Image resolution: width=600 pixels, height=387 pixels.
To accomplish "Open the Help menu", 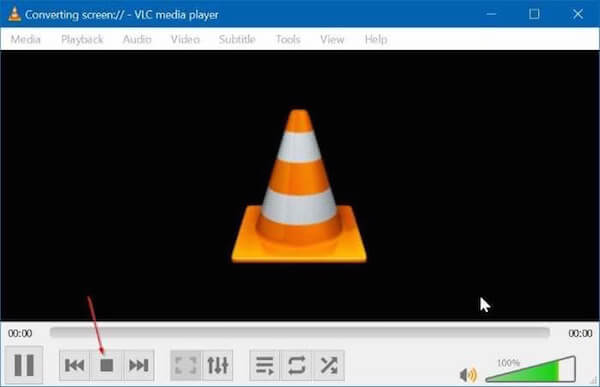I will 376,39.
